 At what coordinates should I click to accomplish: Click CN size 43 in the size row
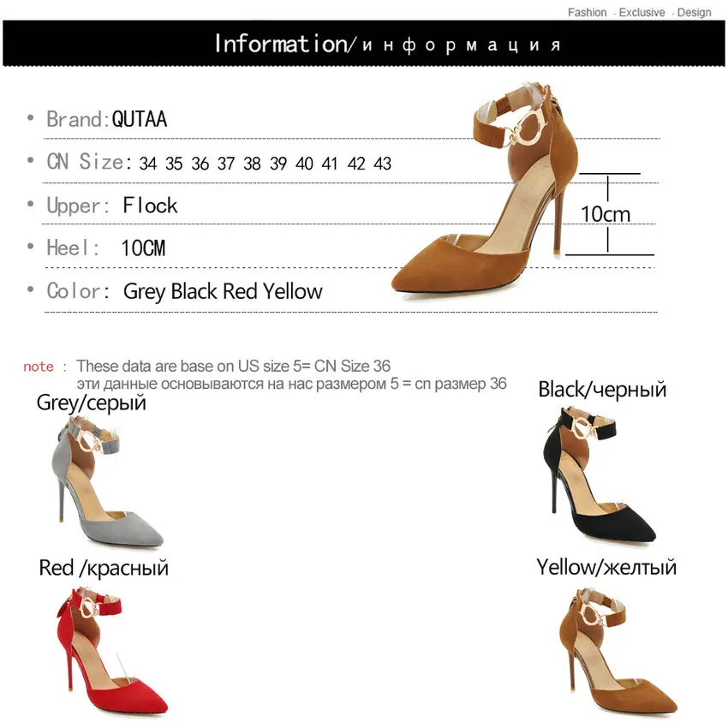[383, 164]
